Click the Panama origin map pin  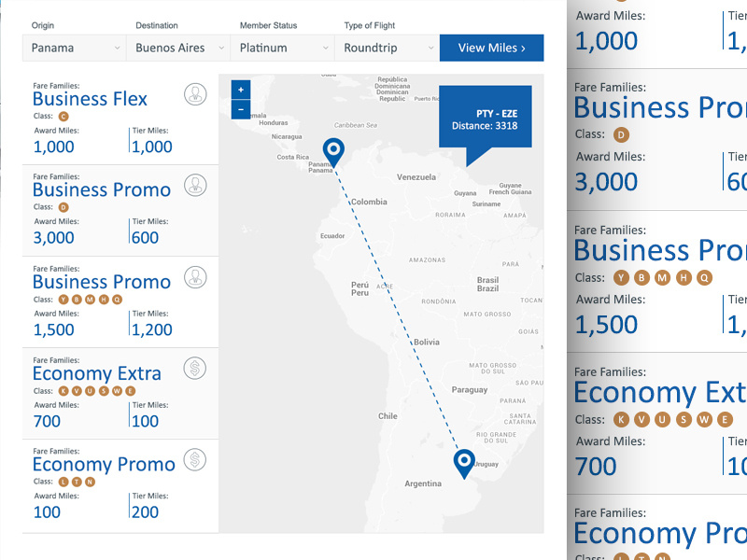click(332, 150)
